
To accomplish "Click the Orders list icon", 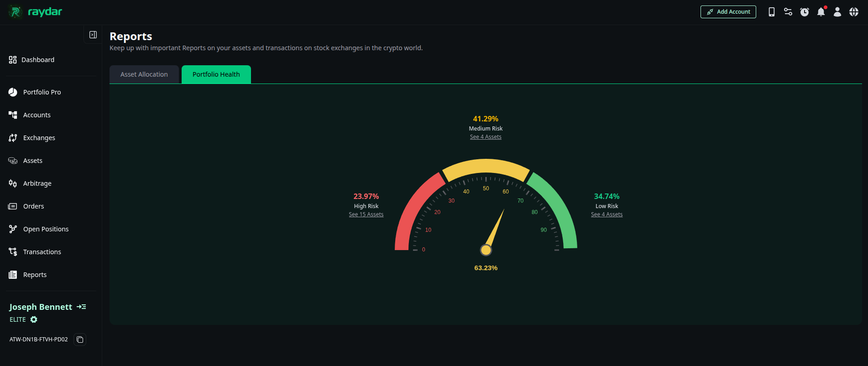I will pos(13,206).
